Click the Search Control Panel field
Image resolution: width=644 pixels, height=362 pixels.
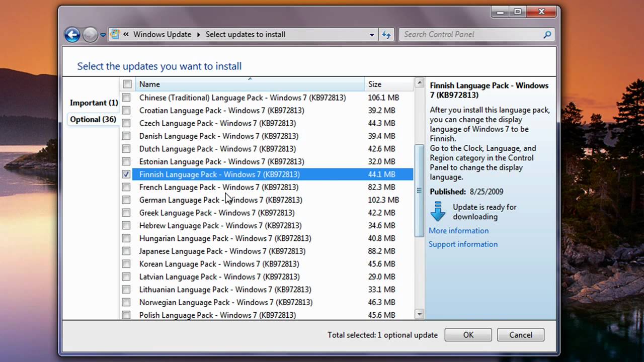(477, 35)
